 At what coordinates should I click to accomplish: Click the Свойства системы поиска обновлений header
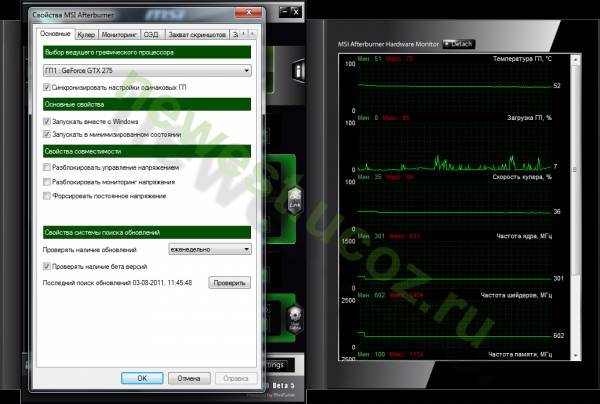tap(147, 232)
